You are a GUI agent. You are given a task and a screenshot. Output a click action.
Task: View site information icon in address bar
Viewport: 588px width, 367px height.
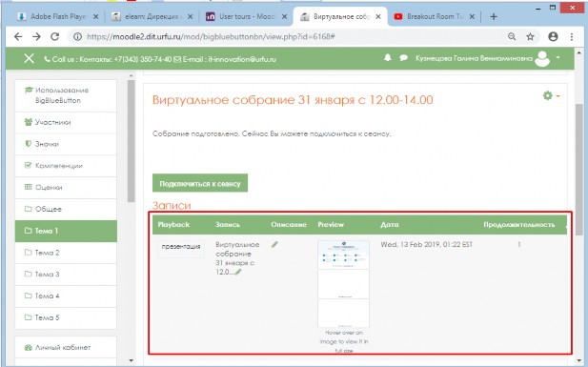[x=77, y=36]
